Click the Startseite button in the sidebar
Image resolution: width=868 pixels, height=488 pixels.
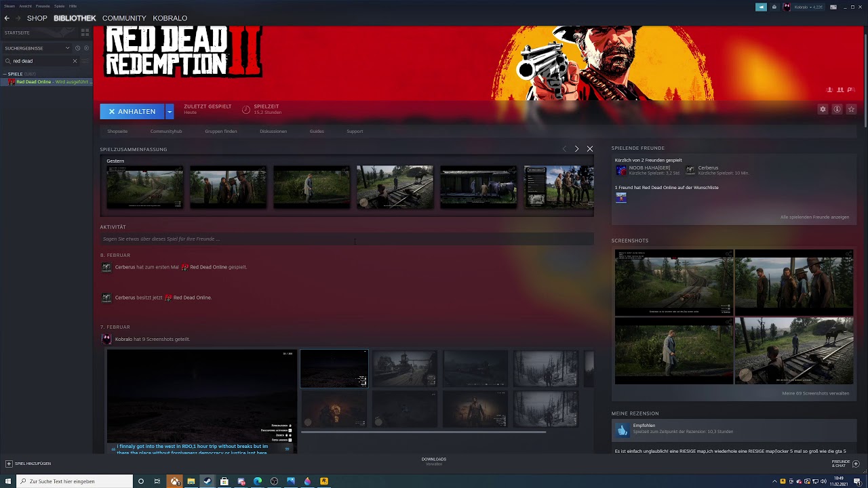click(39, 33)
